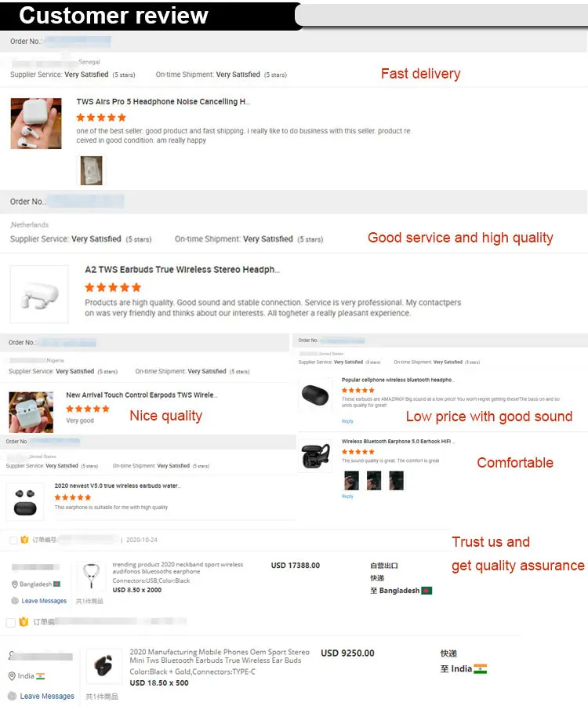This screenshot has height=706, width=588.
Task: Click the location pin beside Bangladesh
Action: (x=15, y=584)
